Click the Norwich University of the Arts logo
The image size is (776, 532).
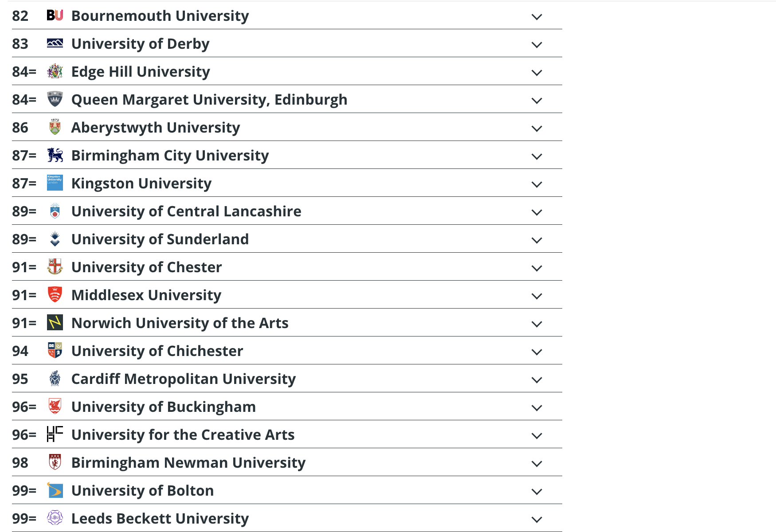point(55,322)
